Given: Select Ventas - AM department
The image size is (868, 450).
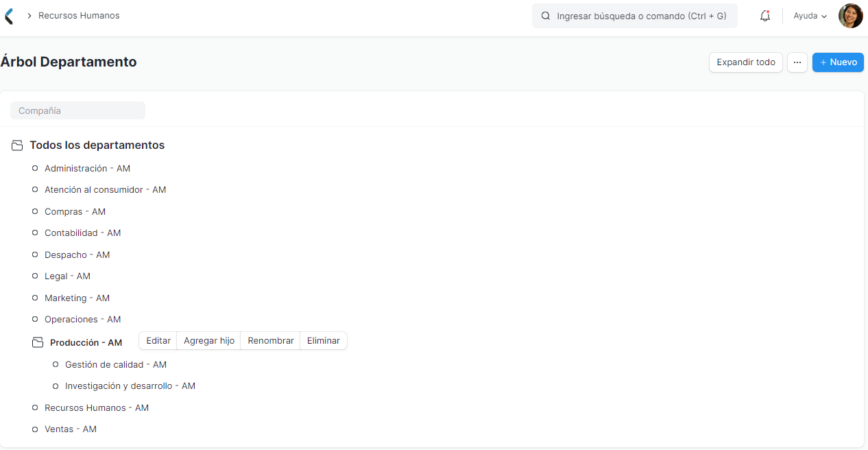Looking at the screenshot, I should [x=71, y=429].
